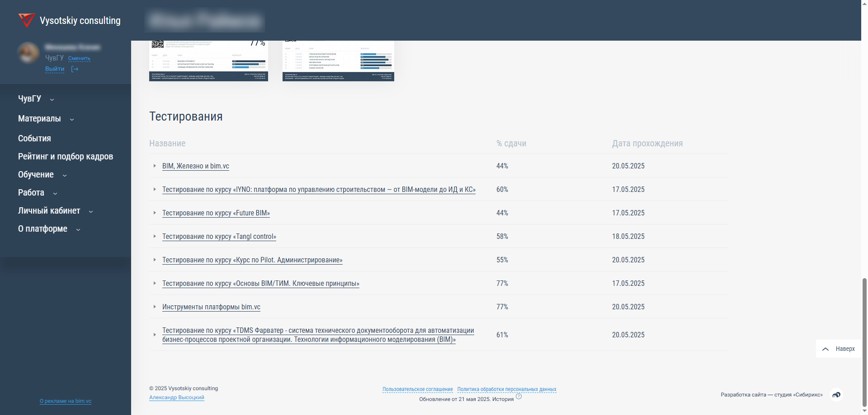Open the second certificate thumbnail
868x415 pixels.
click(x=338, y=61)
